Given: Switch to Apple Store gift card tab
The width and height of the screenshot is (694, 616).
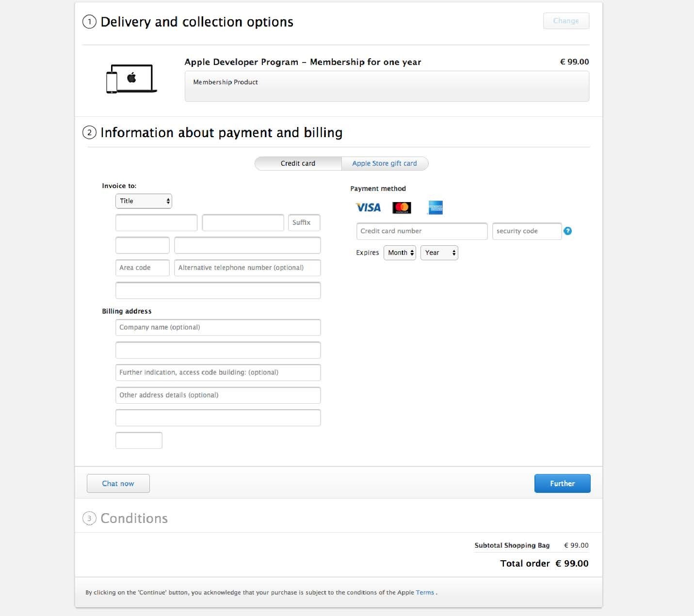Looking at the screenshot, I should click(385, 163).
